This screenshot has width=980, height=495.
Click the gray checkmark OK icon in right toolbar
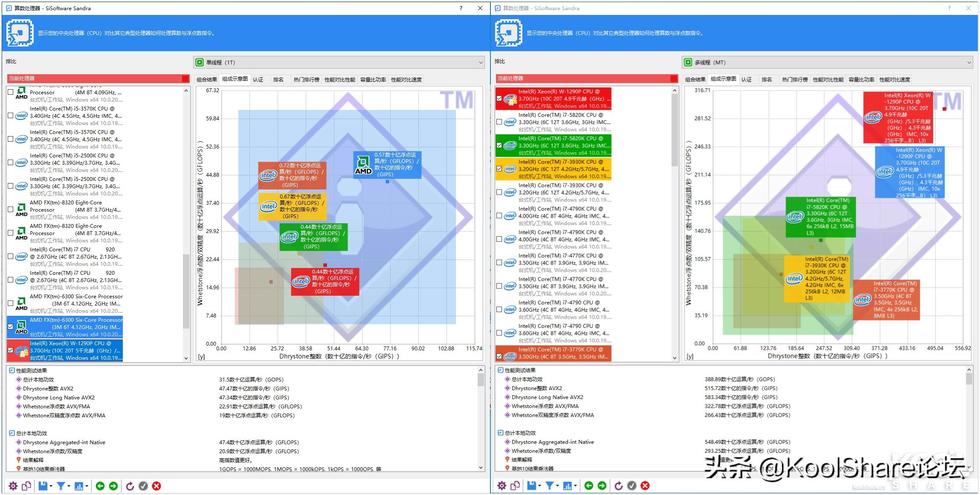coord(632,486)
